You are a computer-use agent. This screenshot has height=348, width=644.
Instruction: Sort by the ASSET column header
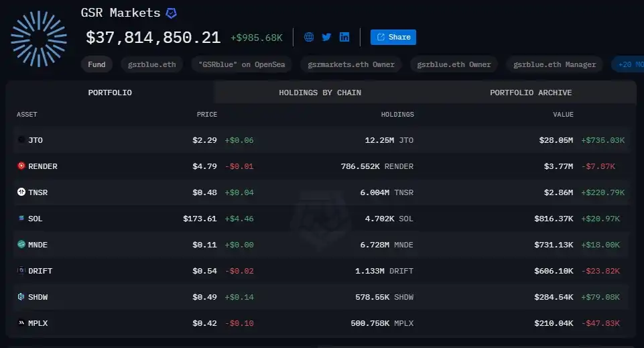pos(27,114)
